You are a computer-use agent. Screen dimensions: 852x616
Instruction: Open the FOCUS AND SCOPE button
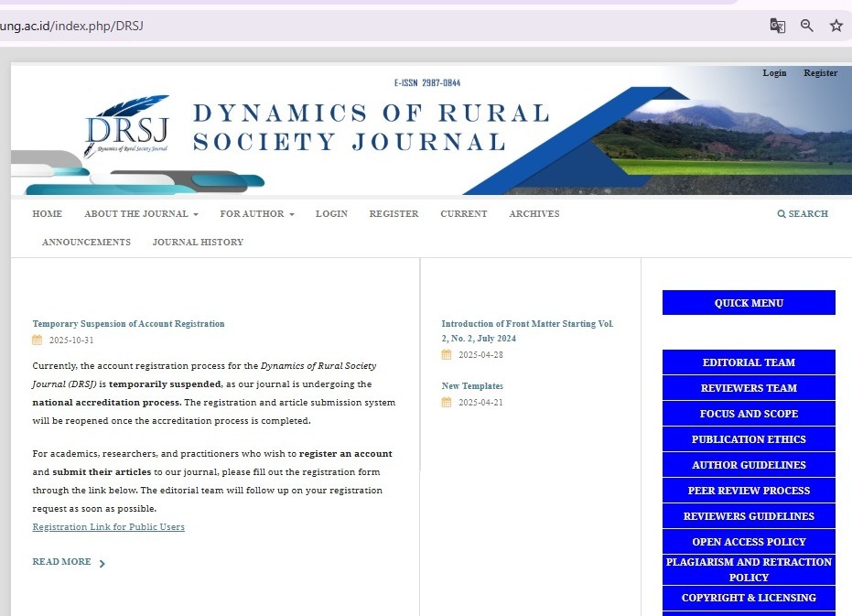(x=749, y=413)
